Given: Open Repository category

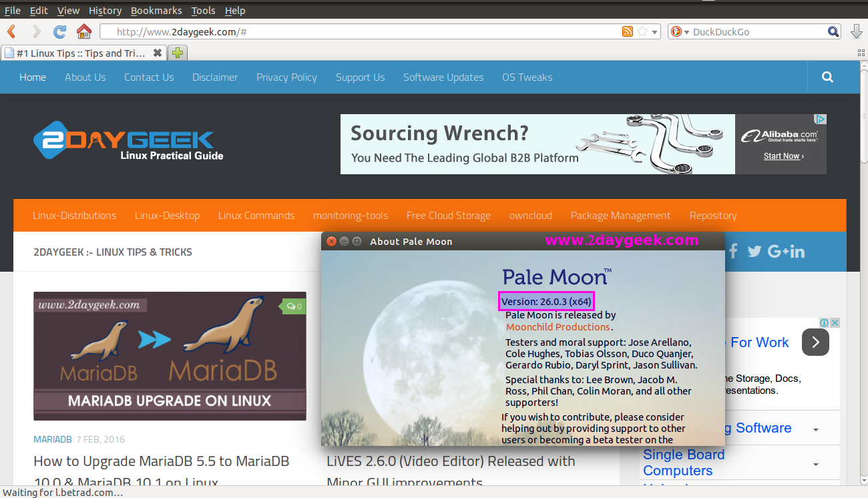Looking at the screenshot, I should pos(713,216).
